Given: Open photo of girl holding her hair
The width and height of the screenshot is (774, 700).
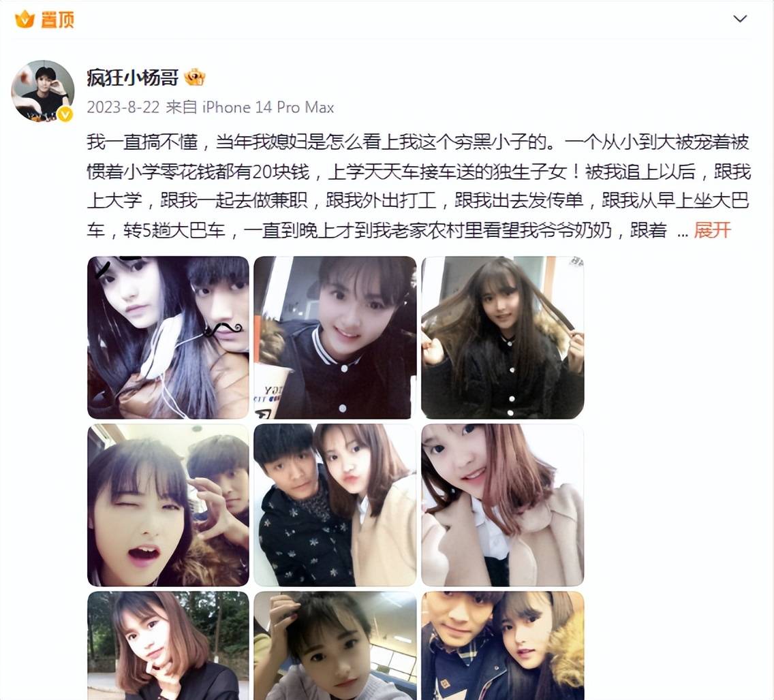Looking at the screenshot, I should (x=503, y=338).
